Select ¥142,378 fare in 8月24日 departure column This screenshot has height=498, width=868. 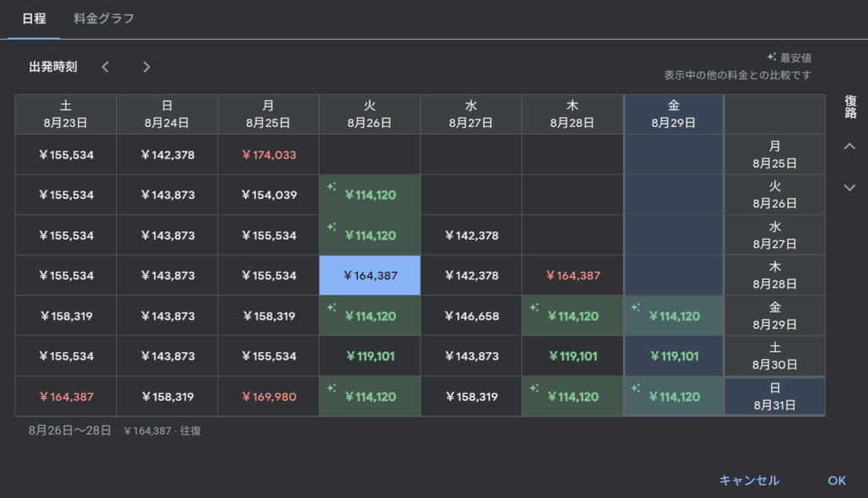point(167,154)
